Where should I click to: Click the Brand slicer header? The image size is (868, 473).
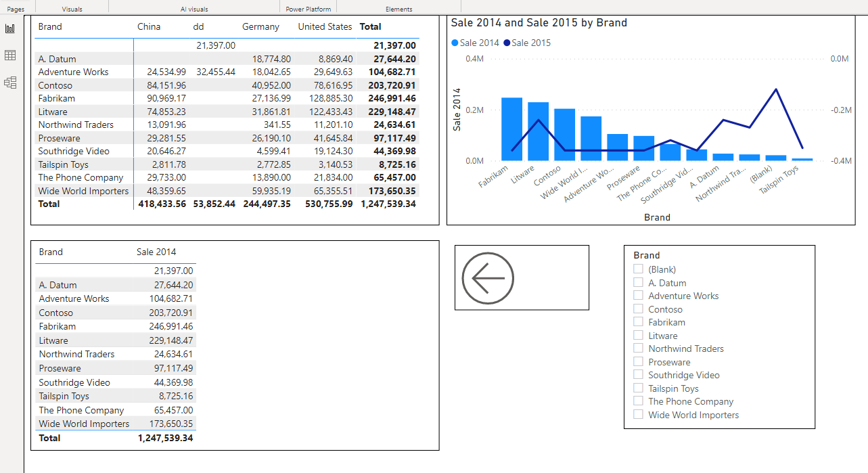(646, 255)
